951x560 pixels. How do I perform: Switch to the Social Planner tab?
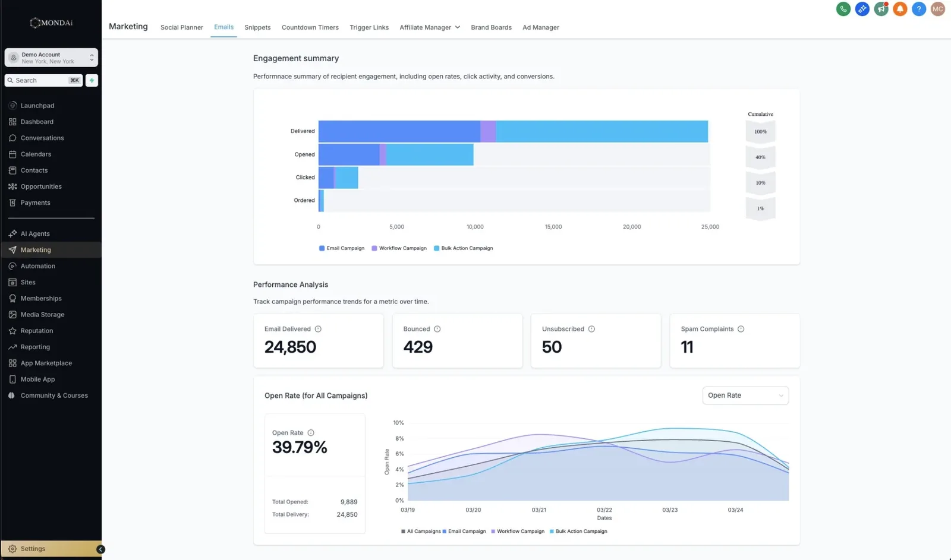tap(181, 27)
